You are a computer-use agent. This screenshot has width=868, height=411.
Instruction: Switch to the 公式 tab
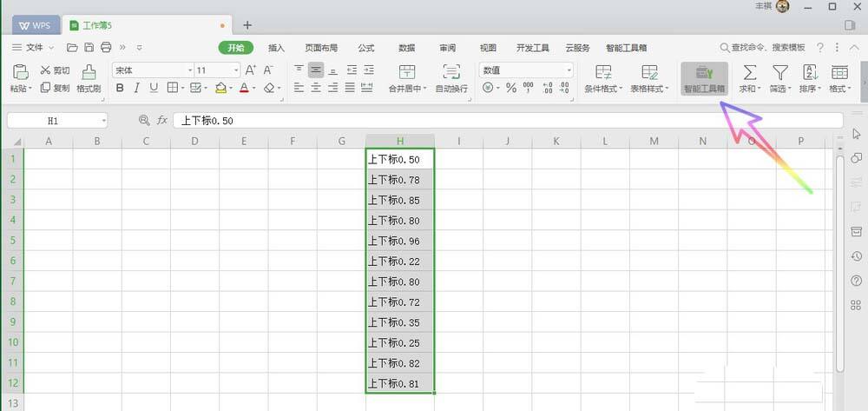click(366, 48)
